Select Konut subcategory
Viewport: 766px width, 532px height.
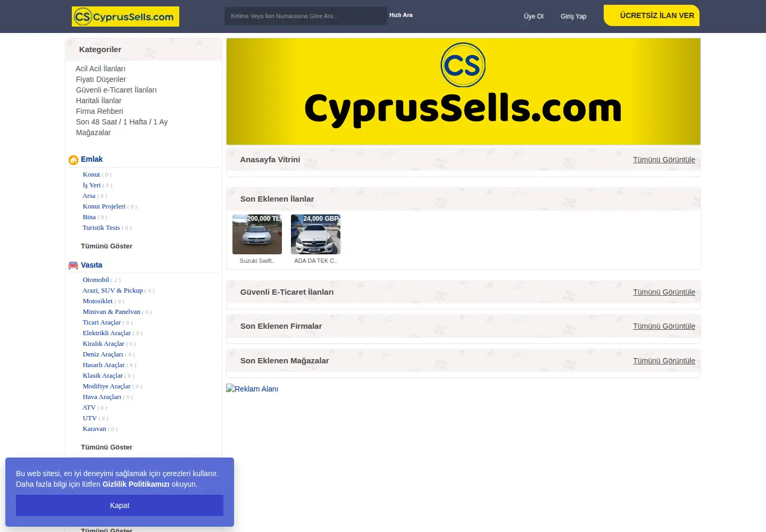point(91,174)
